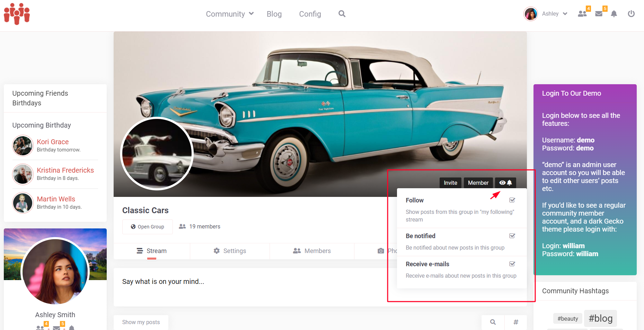Toggle the Follow checkbox
The image size is (644, 330).
(512, 200)
